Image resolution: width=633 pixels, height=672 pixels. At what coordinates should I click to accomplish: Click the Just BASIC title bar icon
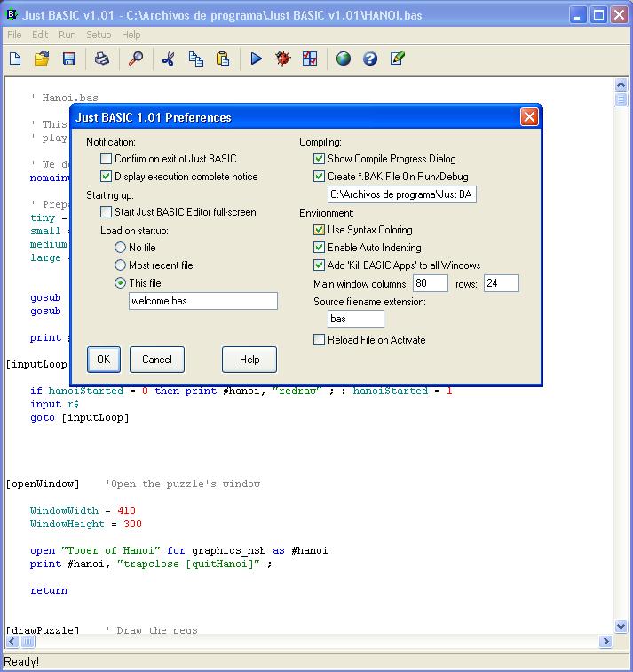click(x=12, y=15)
